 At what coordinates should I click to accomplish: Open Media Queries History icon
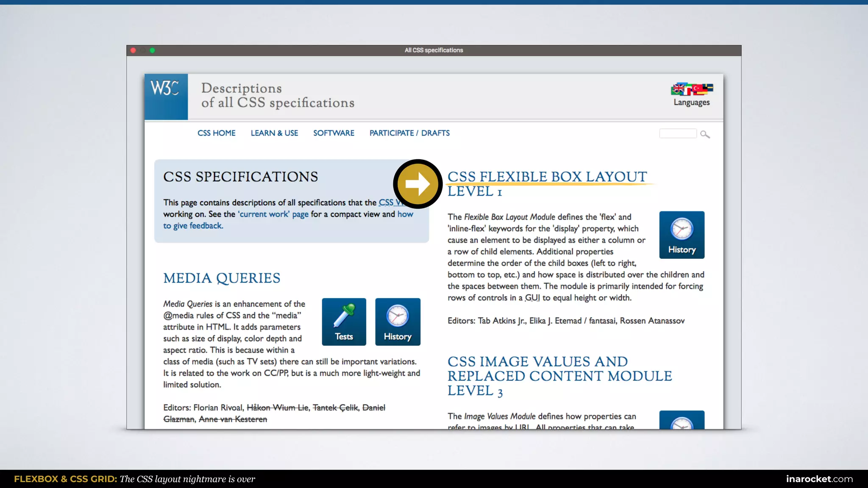(x=398, y=322)
